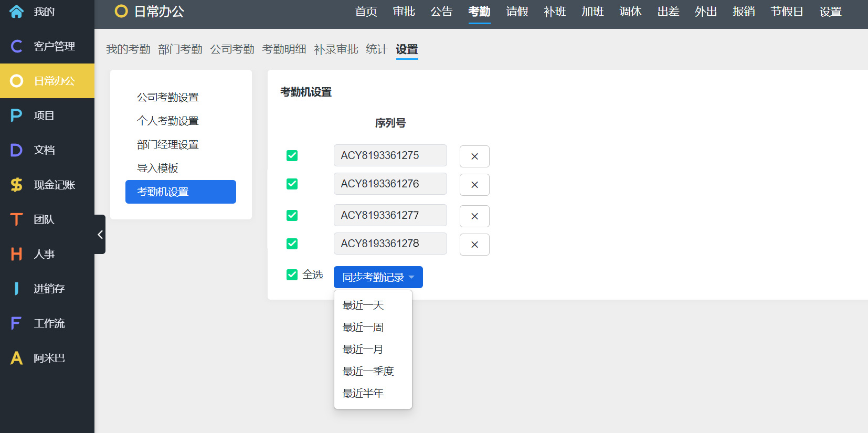Click the 团队 sidebar icon
Screen dimensions: 868x433
17,219
